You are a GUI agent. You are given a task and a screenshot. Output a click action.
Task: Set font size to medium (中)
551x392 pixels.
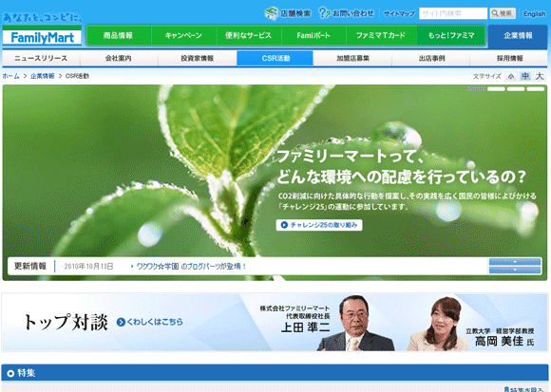[525, 76]
